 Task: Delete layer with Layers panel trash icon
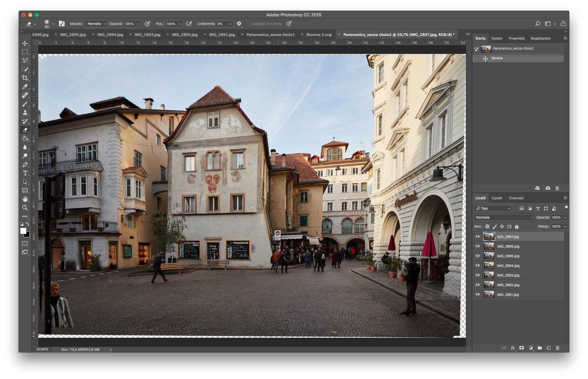click(558, 348)
